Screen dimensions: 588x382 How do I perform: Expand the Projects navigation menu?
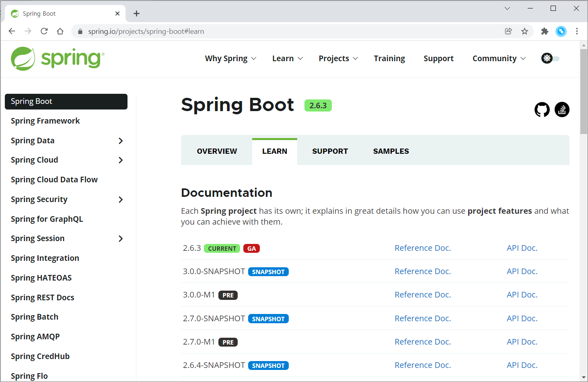(x=338, y=58)
